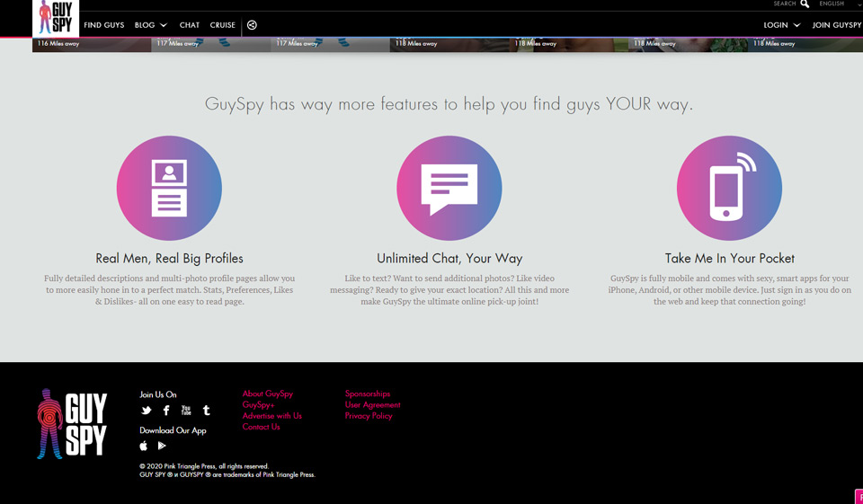Open the Google Play store icon
The height and width of the screenshot is (504, 863).
click(162, 446)
